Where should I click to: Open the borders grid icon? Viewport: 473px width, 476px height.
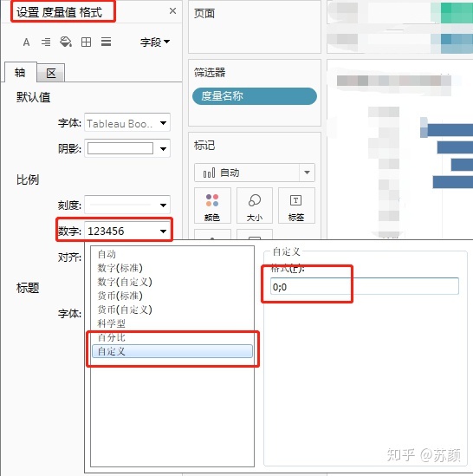86,42
